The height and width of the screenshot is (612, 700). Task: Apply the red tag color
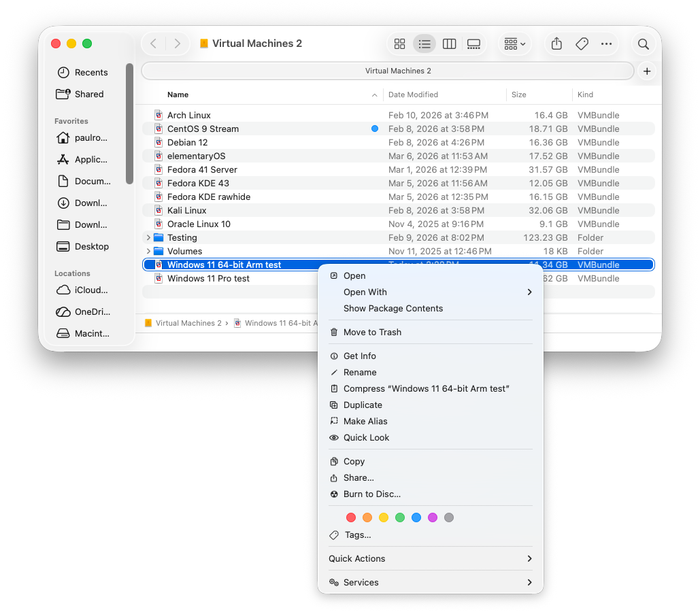click(351, 517)
